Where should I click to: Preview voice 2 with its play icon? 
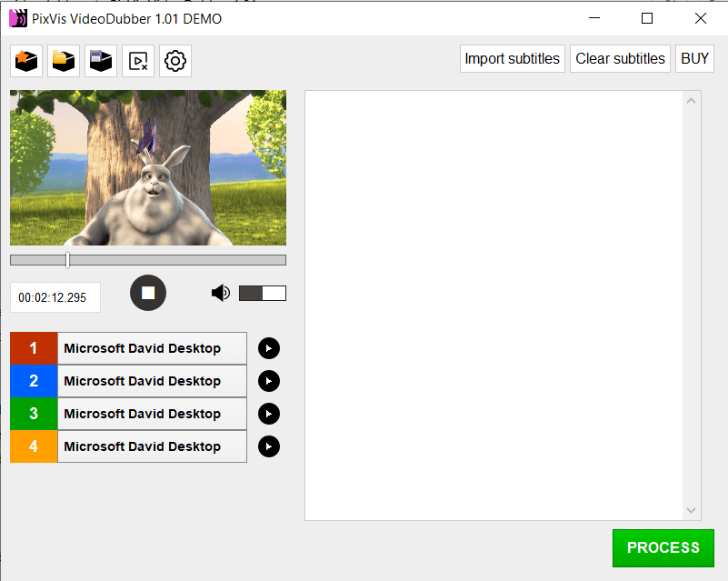coord(269,381)
